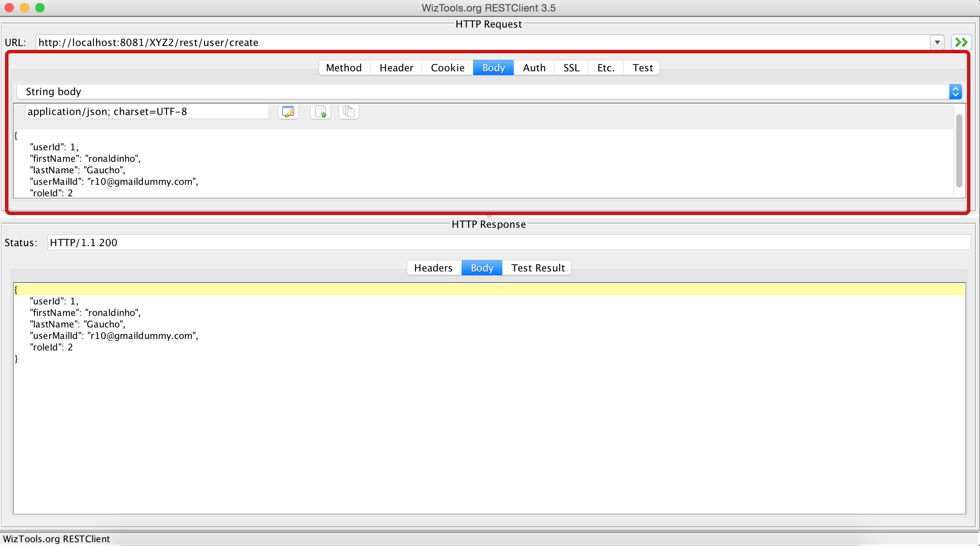The image size is (980, 546).
Task: Select the Method tab
Action: (x=344, y=67)
